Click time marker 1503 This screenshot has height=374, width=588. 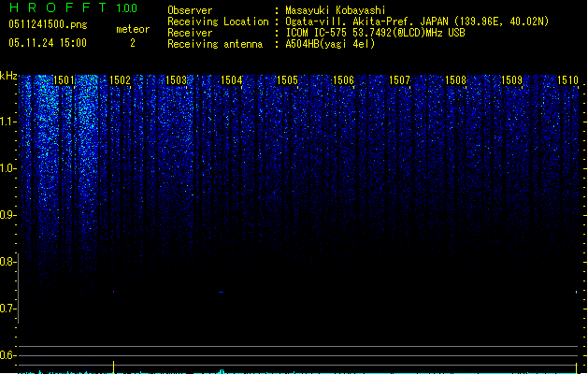pyautogui.click(x=176, y=80)
